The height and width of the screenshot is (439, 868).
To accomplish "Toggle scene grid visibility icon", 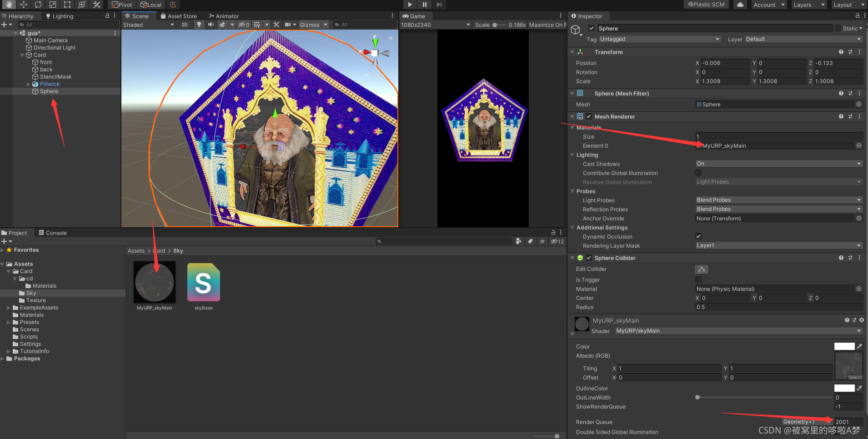I will pos(257,25).
